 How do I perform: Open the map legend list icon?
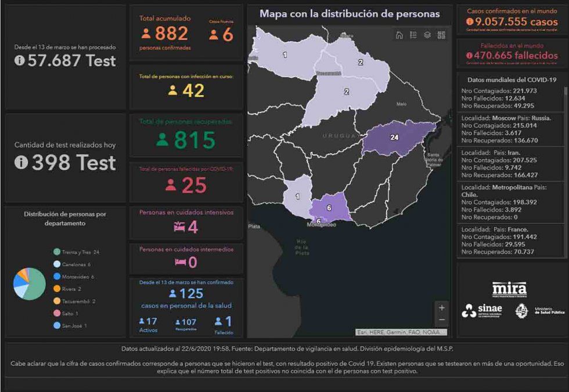[413, 35]
